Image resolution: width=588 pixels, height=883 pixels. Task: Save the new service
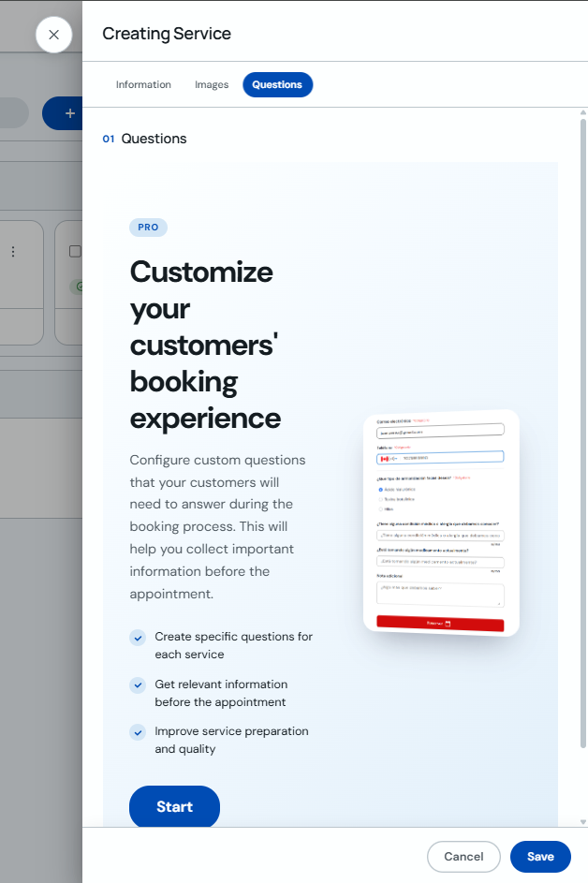pyautogui.click(x=540, y=857)
